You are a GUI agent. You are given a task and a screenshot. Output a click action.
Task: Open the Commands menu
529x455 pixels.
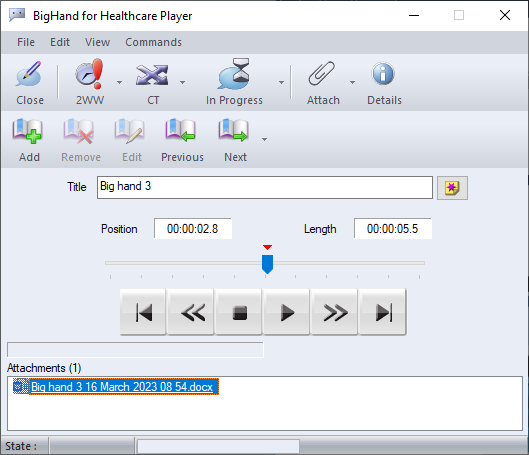154,42
